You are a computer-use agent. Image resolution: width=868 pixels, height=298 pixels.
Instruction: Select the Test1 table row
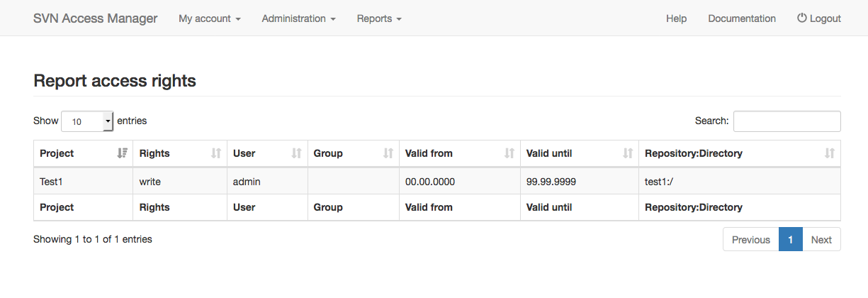click(x=437, y=182)
